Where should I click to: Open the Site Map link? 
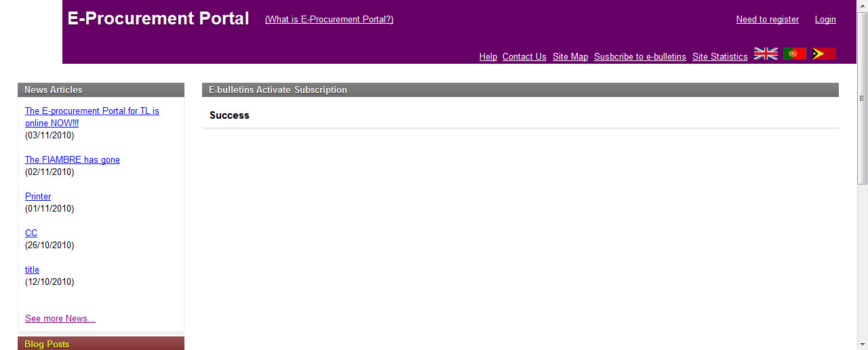point(570,57)
